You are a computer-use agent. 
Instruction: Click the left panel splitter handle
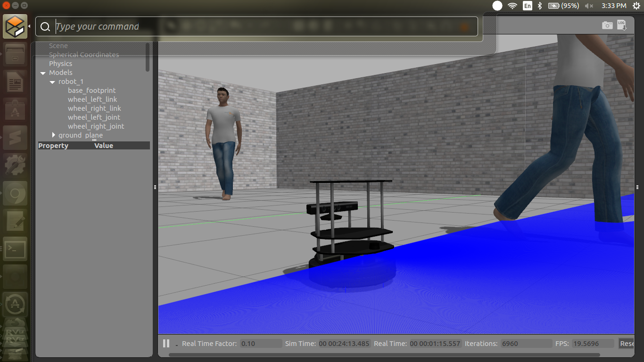pos(155,187)
